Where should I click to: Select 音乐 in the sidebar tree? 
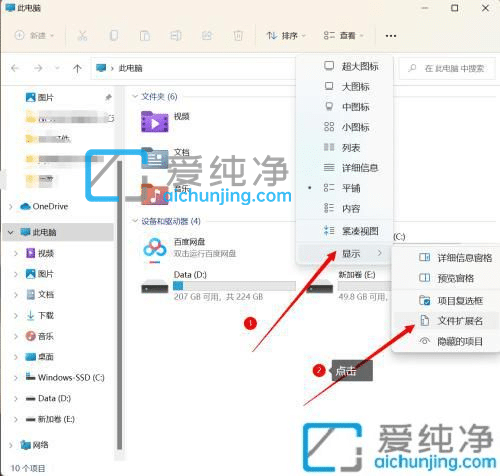pos(40,336)
